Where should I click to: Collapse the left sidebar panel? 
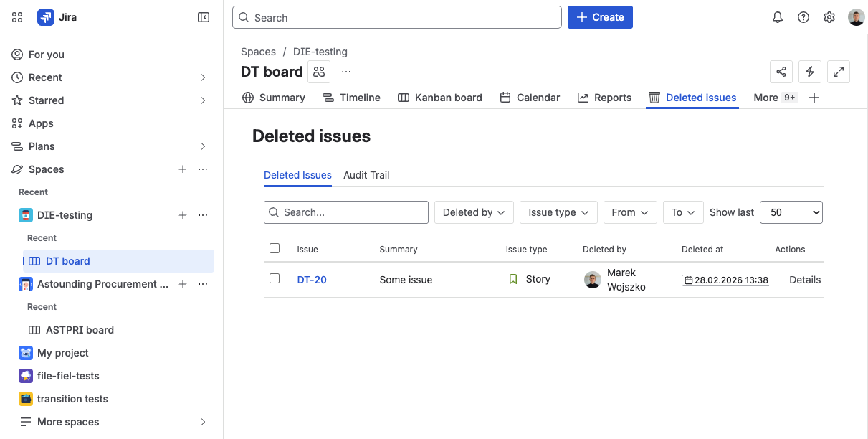pyautogui.click(x=204, y=16)
